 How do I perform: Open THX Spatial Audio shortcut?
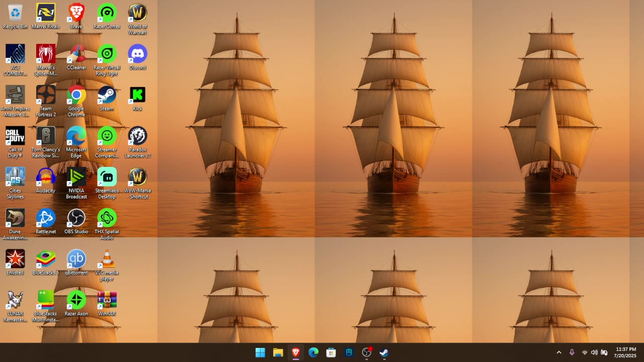point(107,224)
